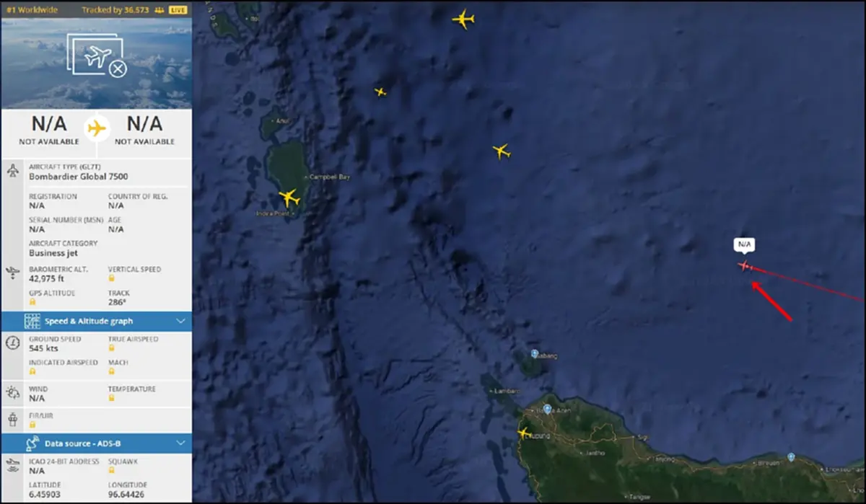Open the Data source - ADS-B header

[97, 443]
